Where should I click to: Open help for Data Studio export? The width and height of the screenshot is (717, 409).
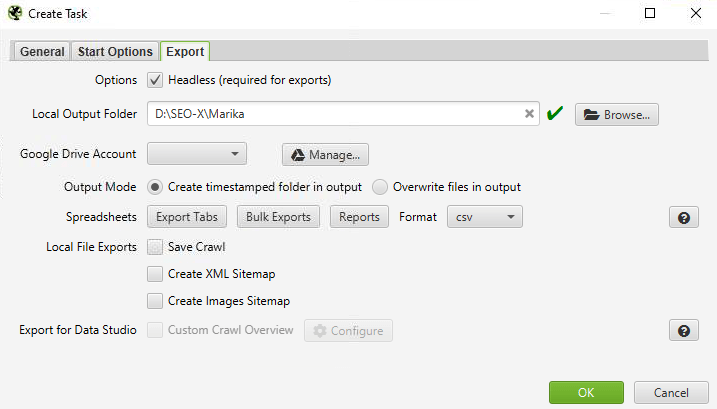tap(683, 331)
